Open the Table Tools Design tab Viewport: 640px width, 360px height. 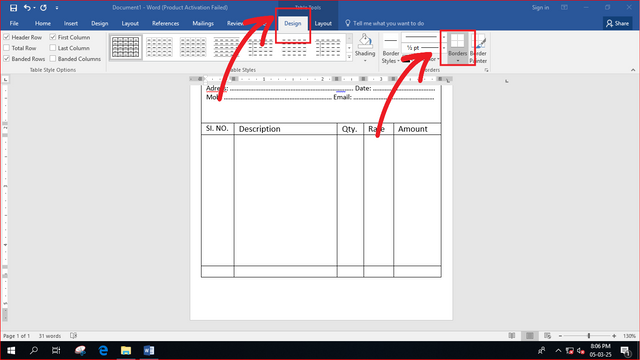pyautogui.click(x=293, y=23)
